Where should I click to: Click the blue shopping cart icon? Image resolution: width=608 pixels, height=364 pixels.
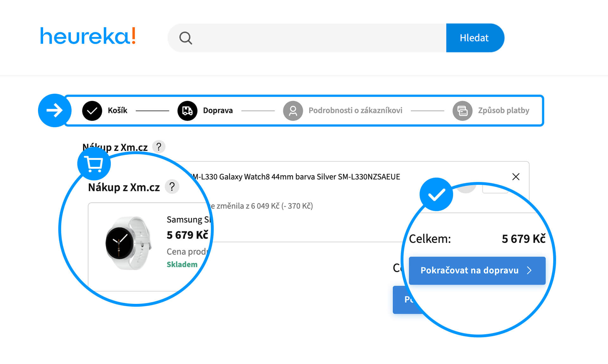tap(94, 164)
